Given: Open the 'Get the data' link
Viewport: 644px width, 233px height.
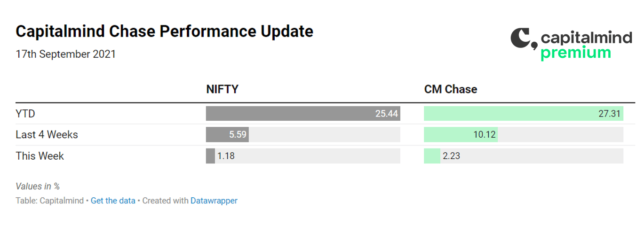Looking at the screenshot, I should 113,201.
